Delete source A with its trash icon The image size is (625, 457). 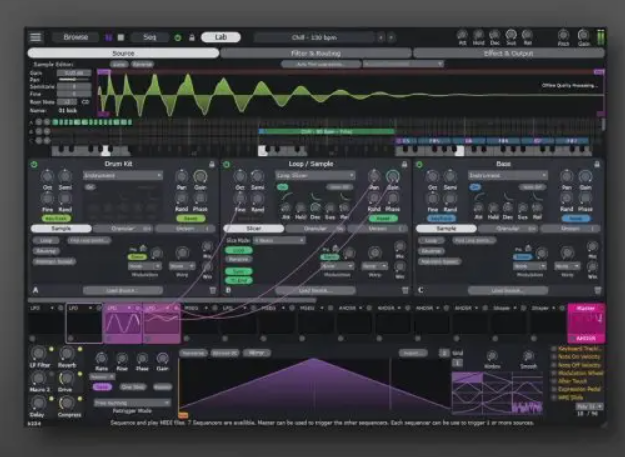pos(209,290)
